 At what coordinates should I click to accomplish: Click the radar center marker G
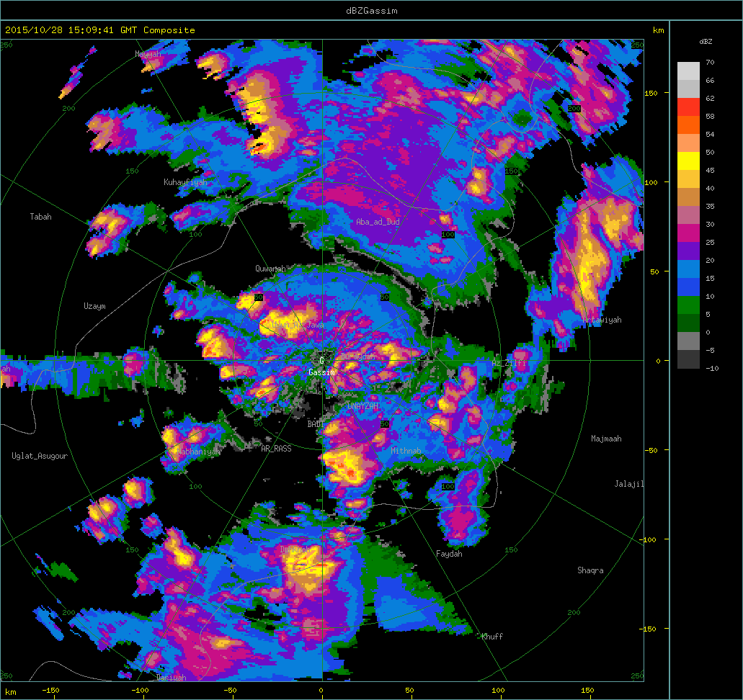tap(321, 360)
